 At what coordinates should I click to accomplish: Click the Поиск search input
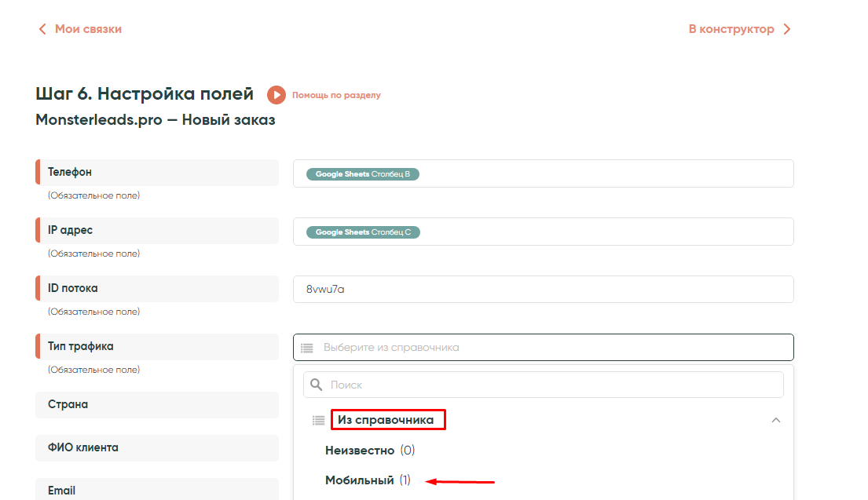click(550, 385)
